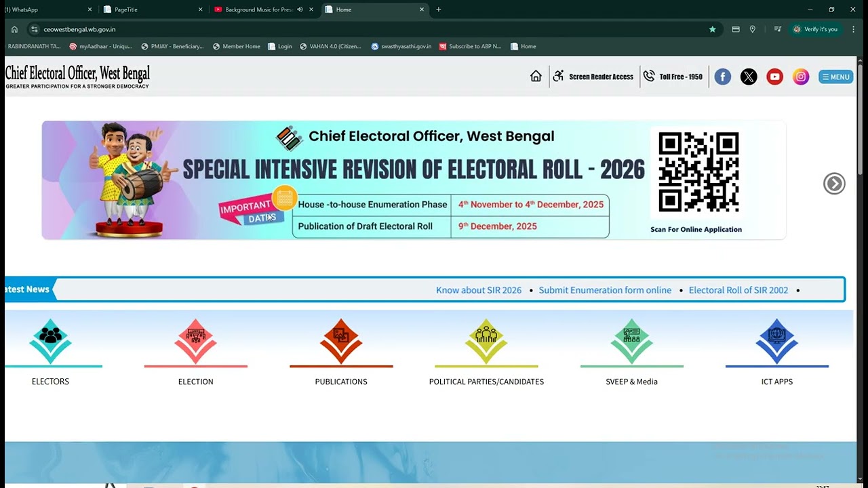This screenshot has width=868, height=488.
Task: Click Verify it's you profile button
Action: pos(816,29)
